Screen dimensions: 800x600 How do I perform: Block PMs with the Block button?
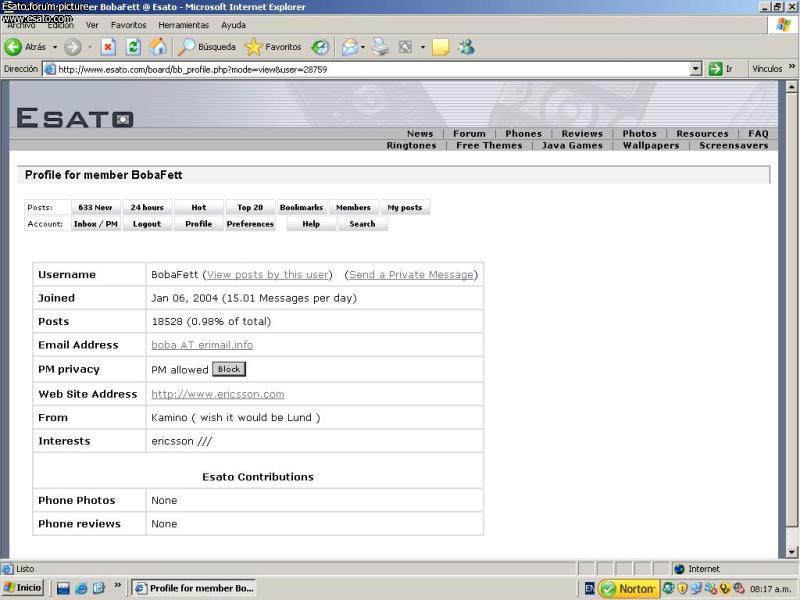[x=229, y=369]
